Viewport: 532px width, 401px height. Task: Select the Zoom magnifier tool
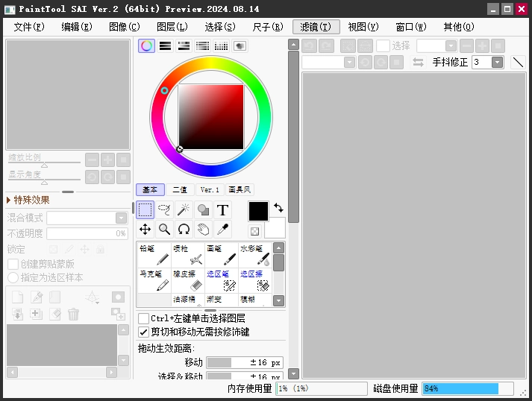(164, 229)
